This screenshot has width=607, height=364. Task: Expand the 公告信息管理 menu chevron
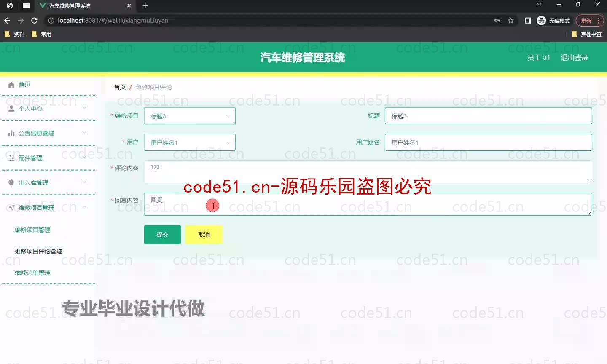pos(84,133)
